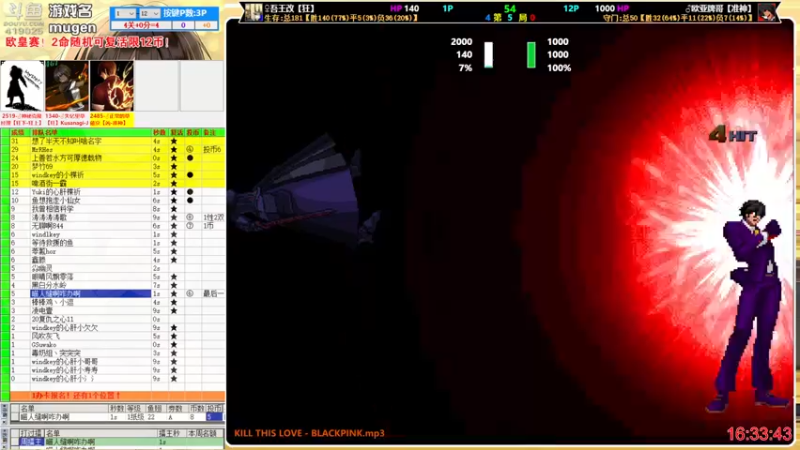The width and height of the screenshot is (800, 450).
Task: Select the player name windkey的心肝小哥哥
Action: 64,362
